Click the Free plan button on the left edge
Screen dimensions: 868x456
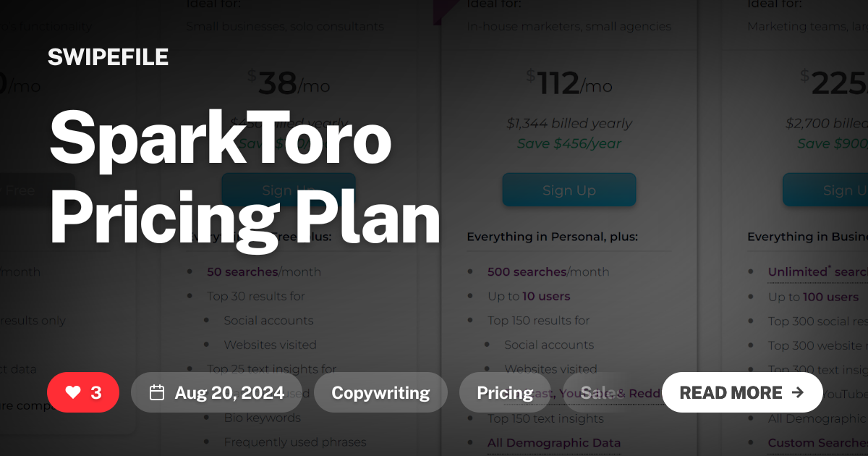click(29, 190)
